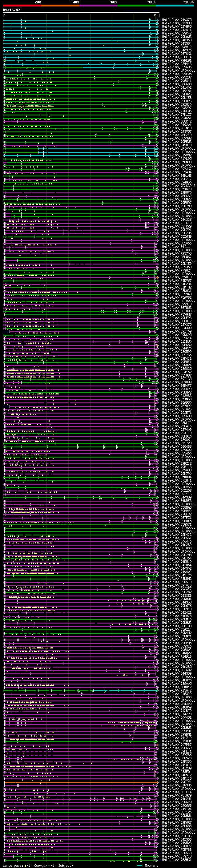
Task: Click UniRef100_Q9LJ64 entry
Action: [177, 558]
